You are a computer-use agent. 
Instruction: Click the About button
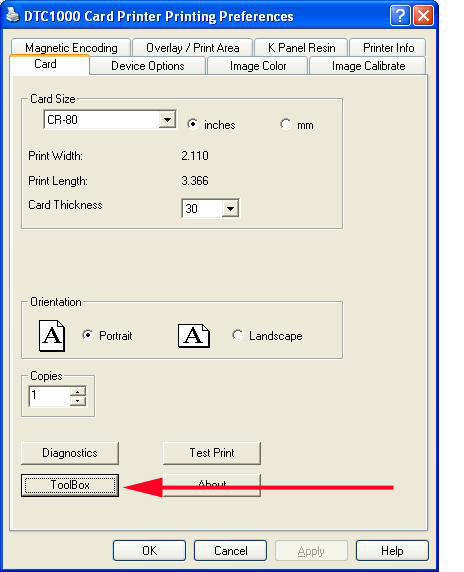pos(212,485)
